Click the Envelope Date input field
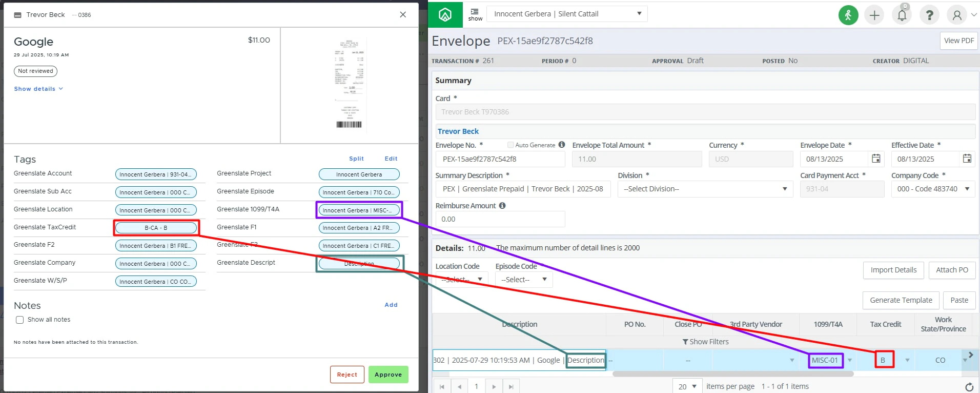 (x=835, y=159)
